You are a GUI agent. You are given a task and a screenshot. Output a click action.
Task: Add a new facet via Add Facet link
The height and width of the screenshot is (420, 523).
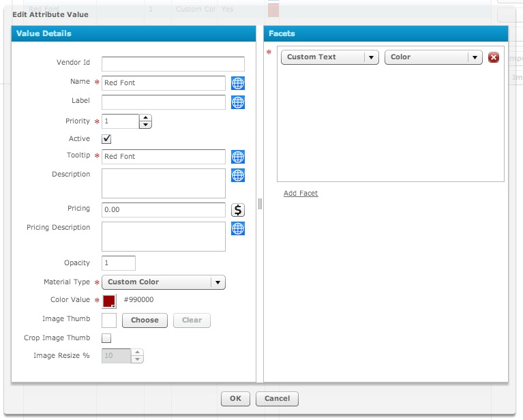[301, 193]
